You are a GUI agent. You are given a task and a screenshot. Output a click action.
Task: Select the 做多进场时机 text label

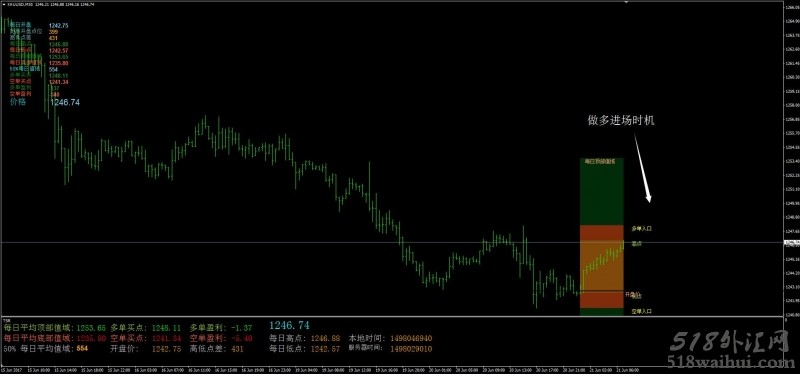pos(621,120)
